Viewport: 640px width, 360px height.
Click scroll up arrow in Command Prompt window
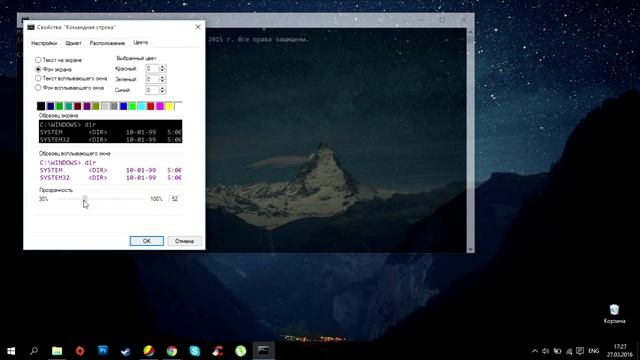tap(470, 31)
